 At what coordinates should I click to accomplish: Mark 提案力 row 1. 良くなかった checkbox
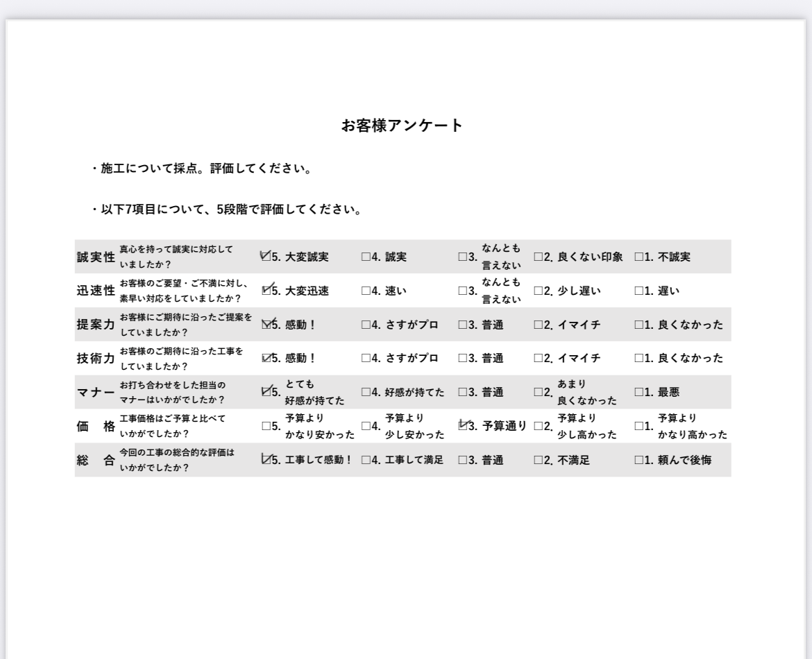click(639, 325)
